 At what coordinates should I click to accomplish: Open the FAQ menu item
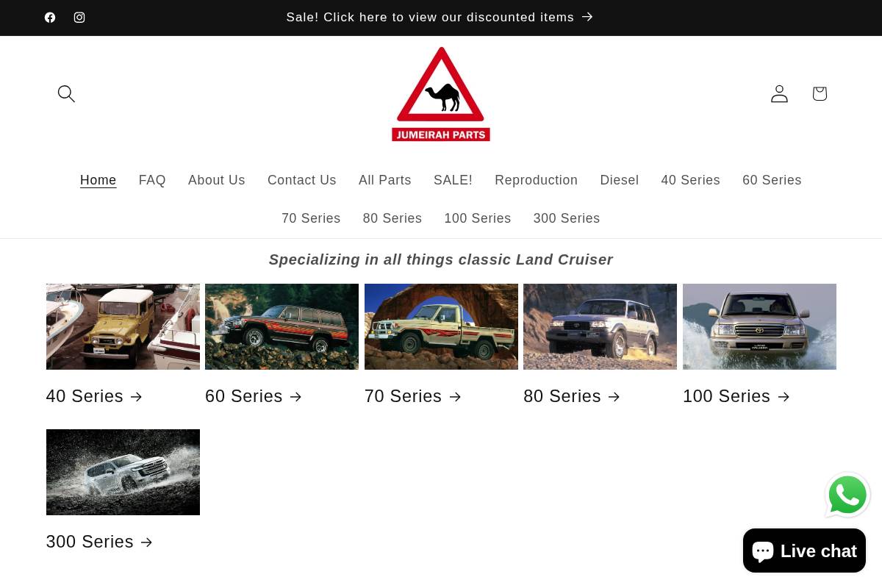coord(152,180)
